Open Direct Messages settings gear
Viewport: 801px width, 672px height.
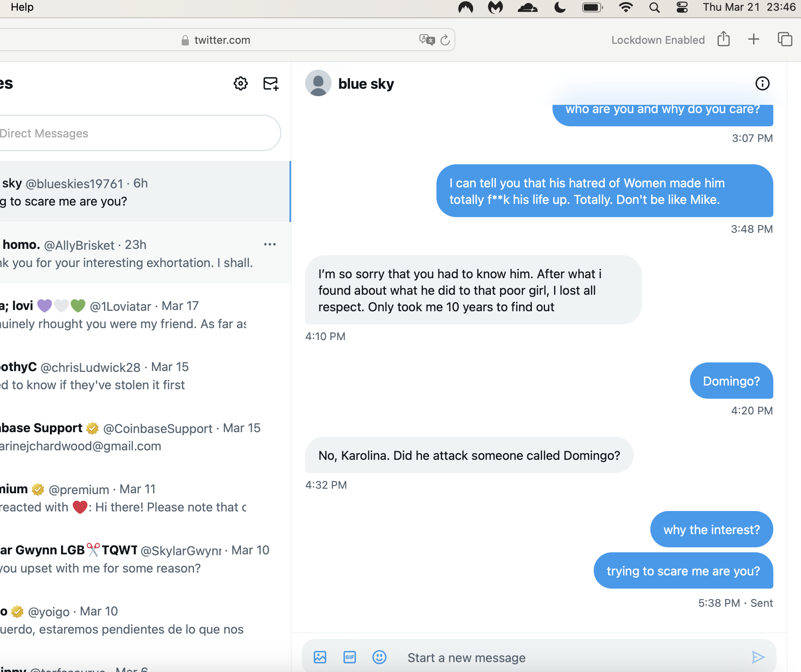pos(241,83)
